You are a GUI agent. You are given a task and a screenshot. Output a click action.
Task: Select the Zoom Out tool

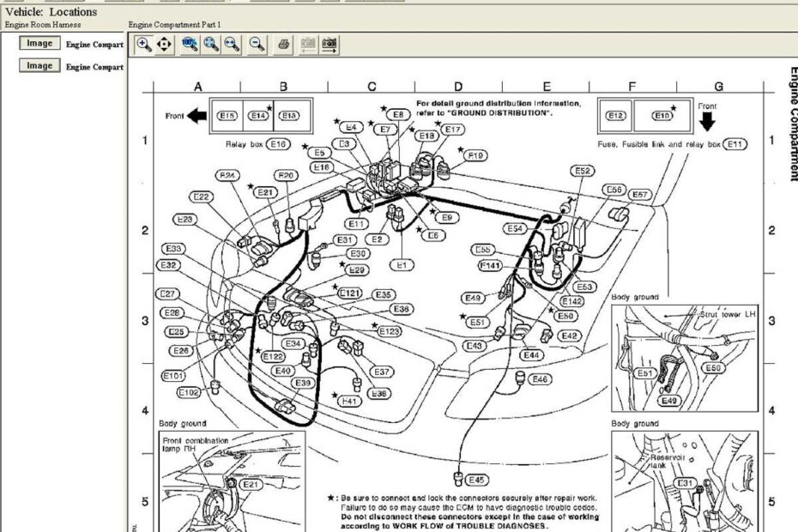pyautogui.click(x=257, y=45)
